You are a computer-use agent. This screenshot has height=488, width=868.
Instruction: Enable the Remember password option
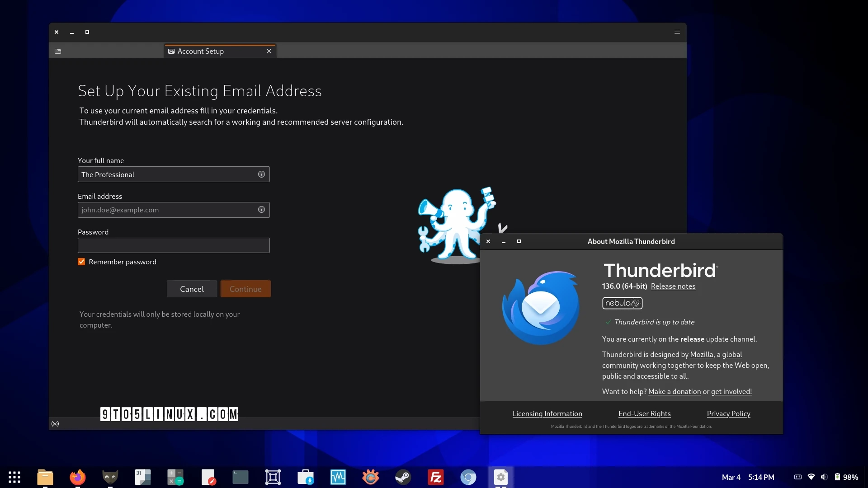tap(82, 262)
